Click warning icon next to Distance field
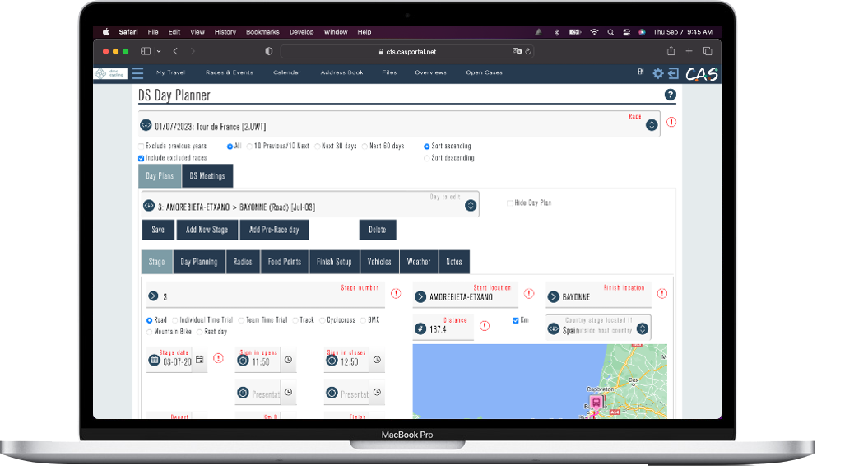Viewport: 868px width, 475px height. click(485, 326)
